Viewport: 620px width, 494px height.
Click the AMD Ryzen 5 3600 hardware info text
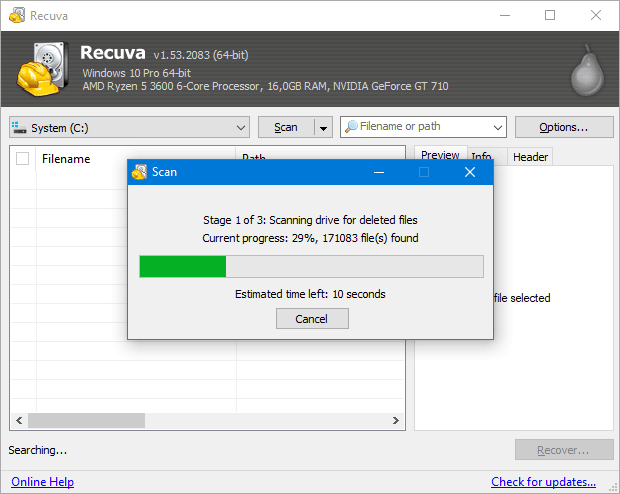pyautogui.click(x=265, y=86)
